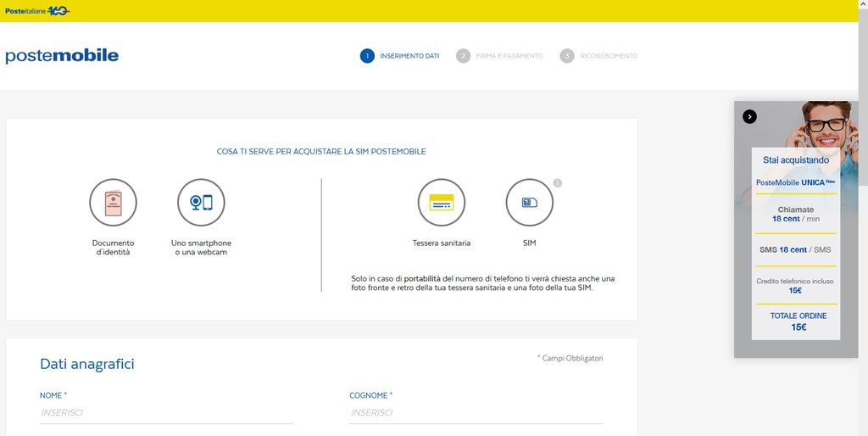Viewport: 868px width, 436px height.
Task: Open the postemobile logo homepage
Action: pos(61,56)
